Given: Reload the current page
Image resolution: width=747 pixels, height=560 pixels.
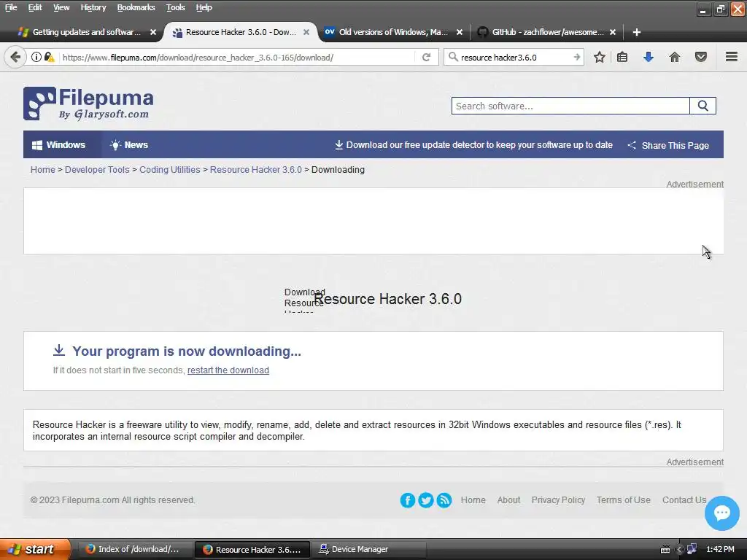Looking at the screenshot, I should (426, 57).
